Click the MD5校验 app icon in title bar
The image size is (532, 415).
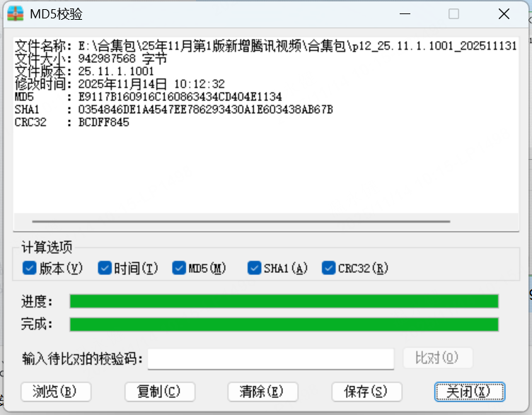point(16,14)
